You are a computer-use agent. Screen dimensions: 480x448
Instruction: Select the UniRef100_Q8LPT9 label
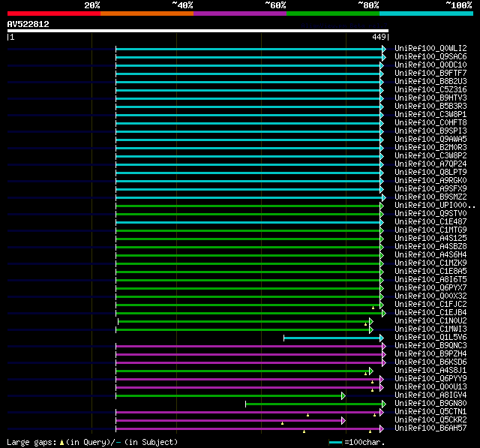(430, 173)
